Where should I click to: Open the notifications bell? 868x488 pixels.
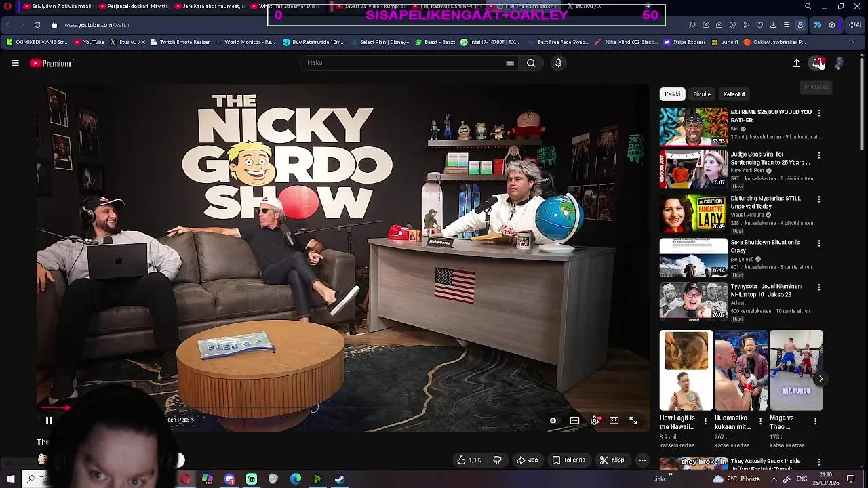[818, 63]
